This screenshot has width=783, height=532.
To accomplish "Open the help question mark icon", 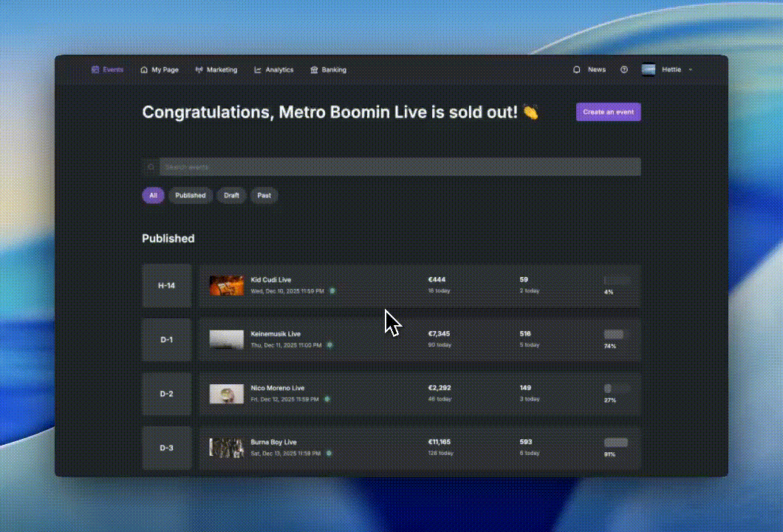I will click(x=624, y=70).
